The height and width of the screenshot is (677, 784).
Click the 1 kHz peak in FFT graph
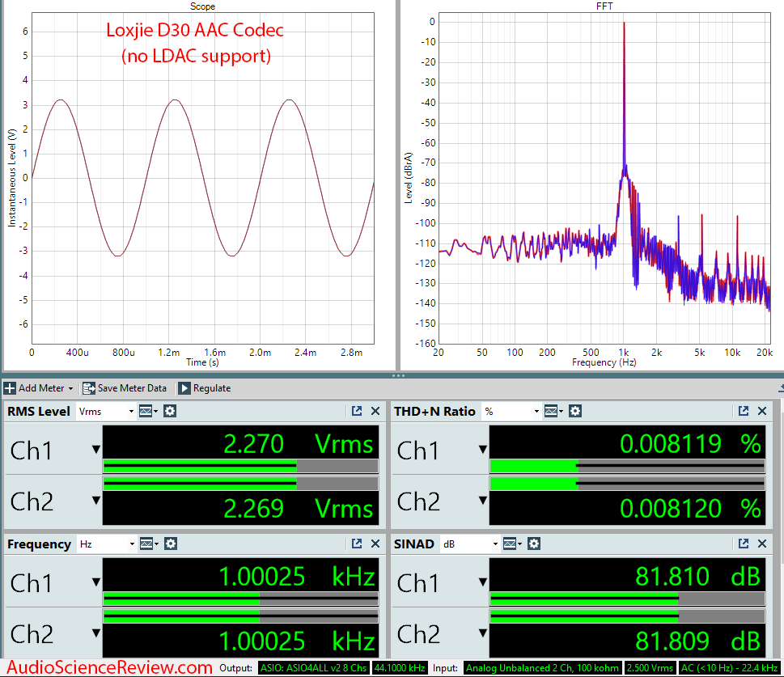[x=624, y=100]
